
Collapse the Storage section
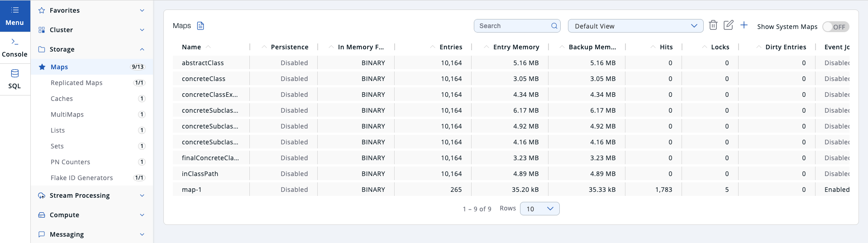(142, 49)
